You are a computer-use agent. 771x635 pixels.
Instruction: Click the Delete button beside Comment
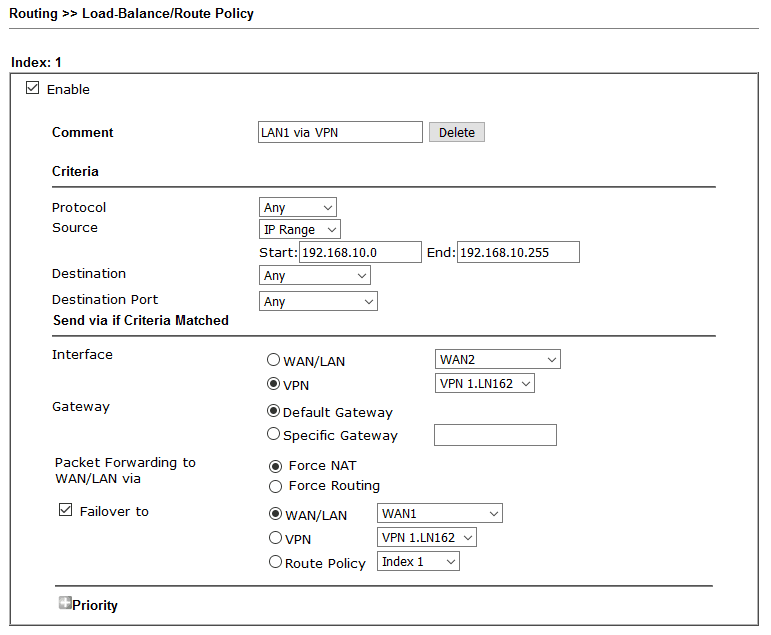(457, 132)
